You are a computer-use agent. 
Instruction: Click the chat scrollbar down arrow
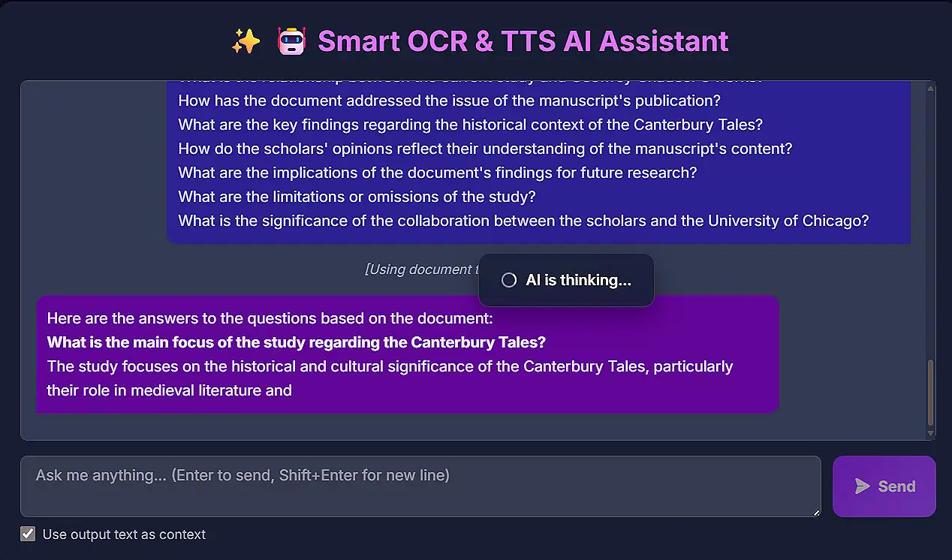coord(931,433)
